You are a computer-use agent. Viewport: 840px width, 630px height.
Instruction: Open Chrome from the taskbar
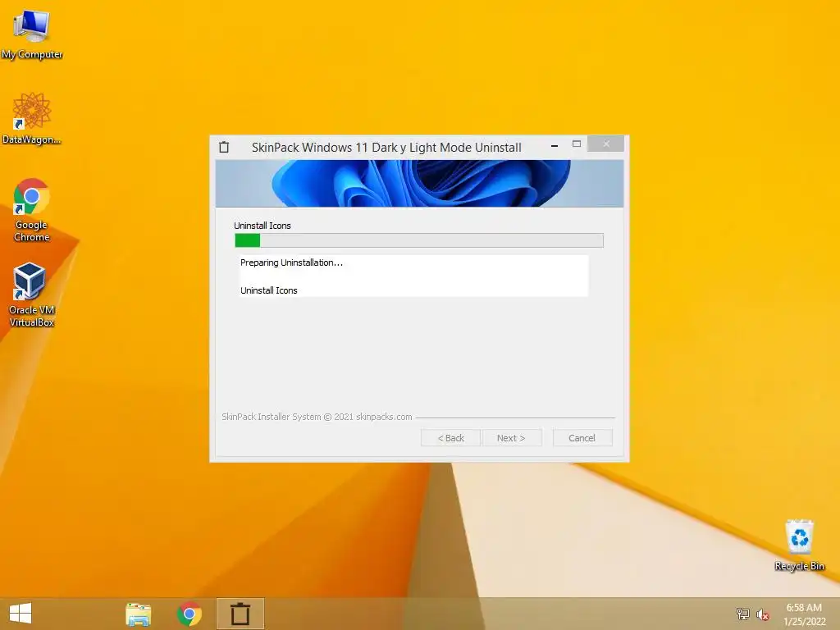click(189, 614)
